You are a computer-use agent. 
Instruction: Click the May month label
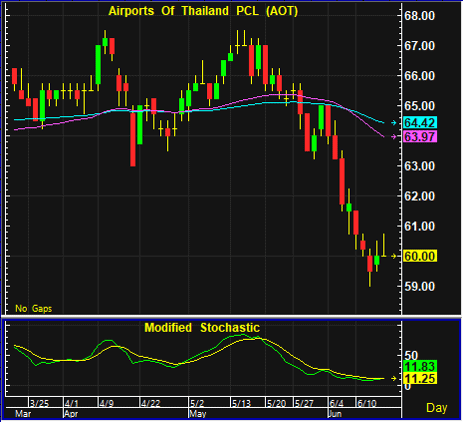pos(197,414)
